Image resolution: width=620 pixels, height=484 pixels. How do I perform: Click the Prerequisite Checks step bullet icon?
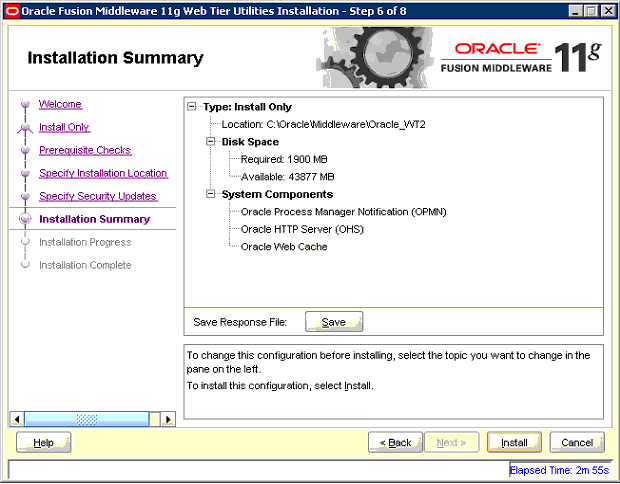[x=25, y=151]
